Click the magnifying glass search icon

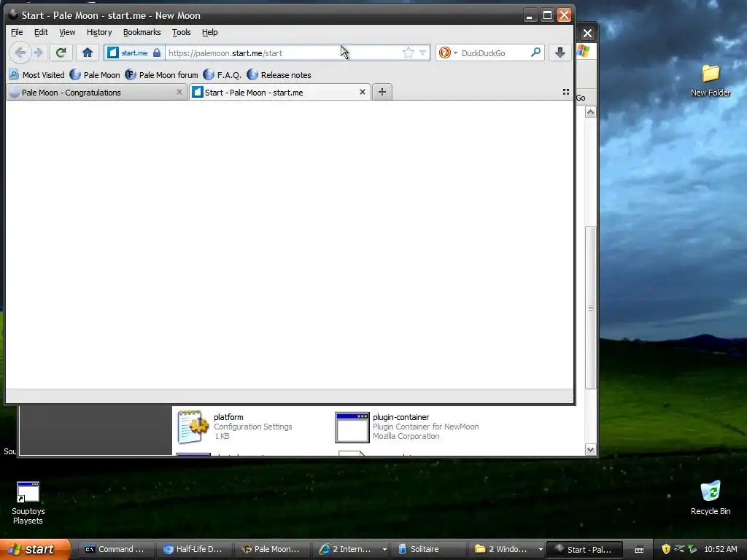click(536, 52)
